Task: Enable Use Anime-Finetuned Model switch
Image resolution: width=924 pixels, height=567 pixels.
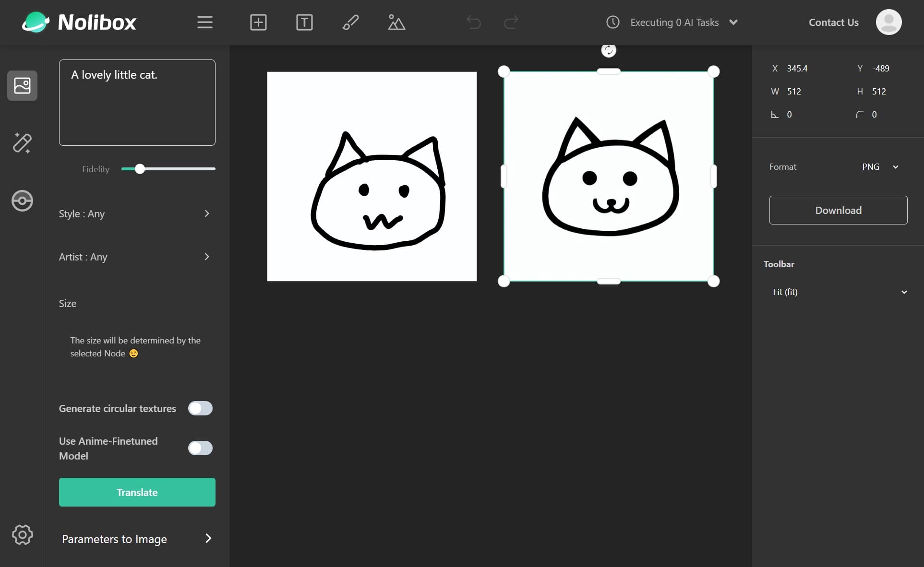Action: [x=200, y=448]
